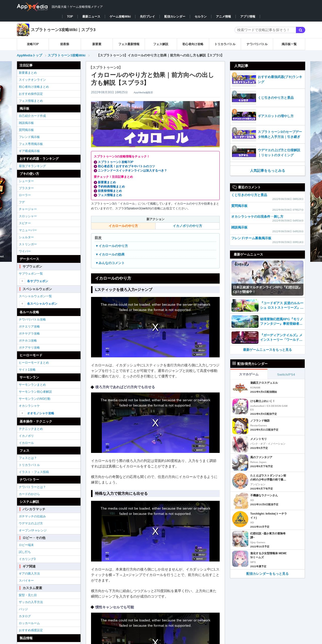
Task: Open AppMediaトップ breadcrumb link
Action: 30,55
